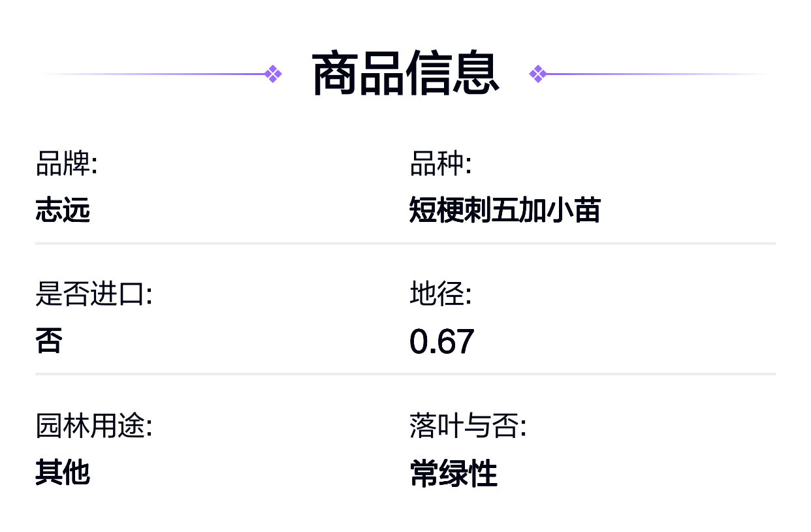Select the 品种 label
The height and width of the screenshot is (532, 811).
click(x=441, y=164)
